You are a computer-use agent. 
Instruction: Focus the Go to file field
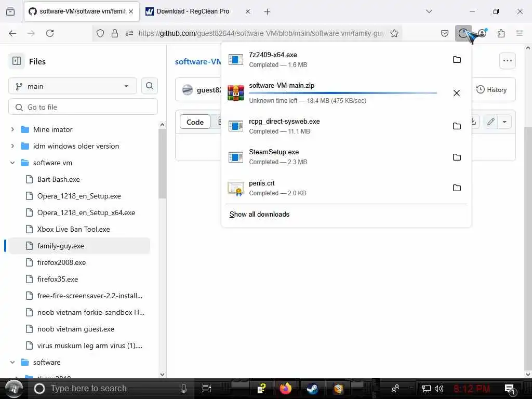click(x=83, y=107)
